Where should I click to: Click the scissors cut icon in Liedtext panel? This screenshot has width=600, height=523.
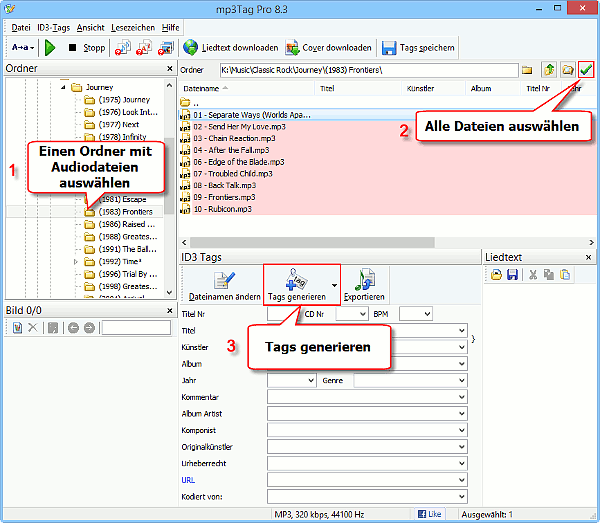coord(533,275)
